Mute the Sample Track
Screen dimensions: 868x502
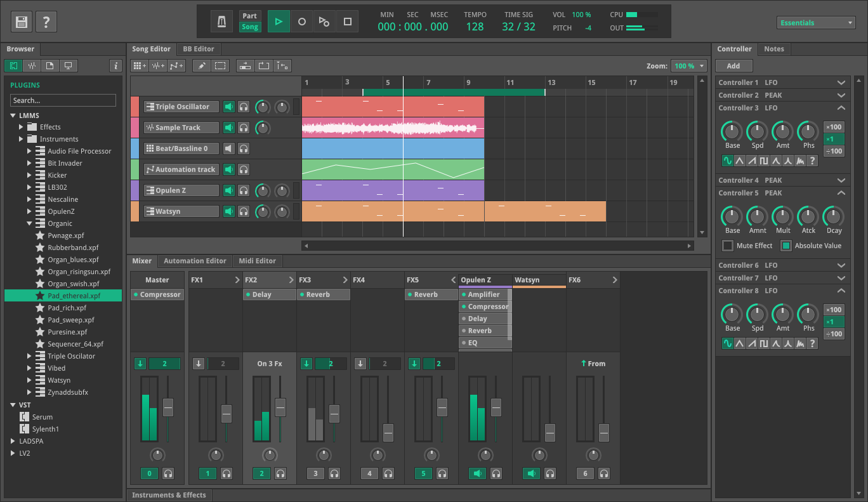[228, 127]
